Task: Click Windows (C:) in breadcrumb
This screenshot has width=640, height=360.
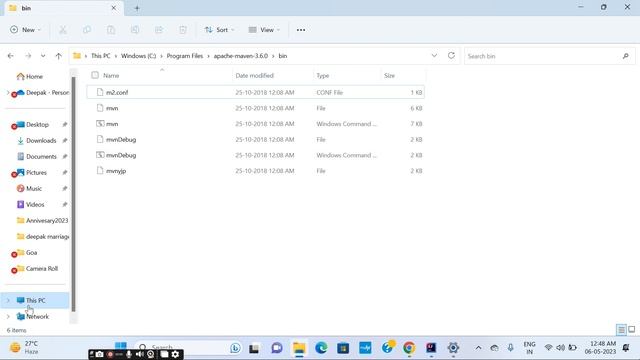Action: [x=138, y=56]
